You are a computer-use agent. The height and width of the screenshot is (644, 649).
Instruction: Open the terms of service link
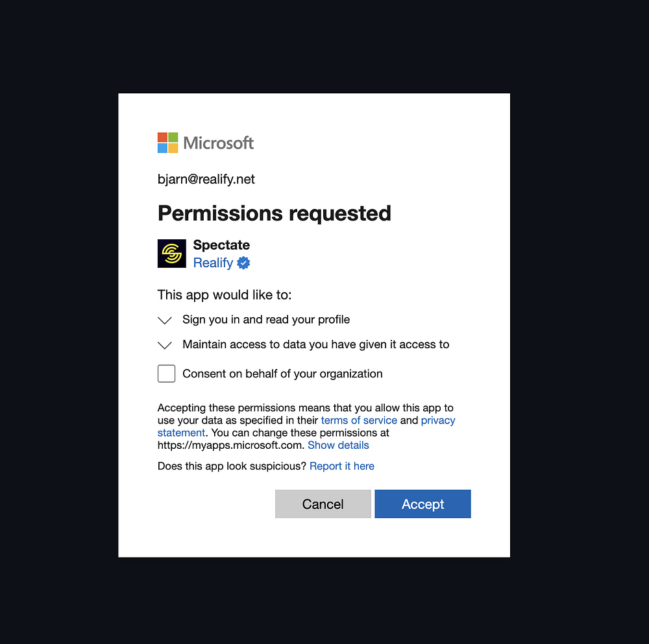359,420
